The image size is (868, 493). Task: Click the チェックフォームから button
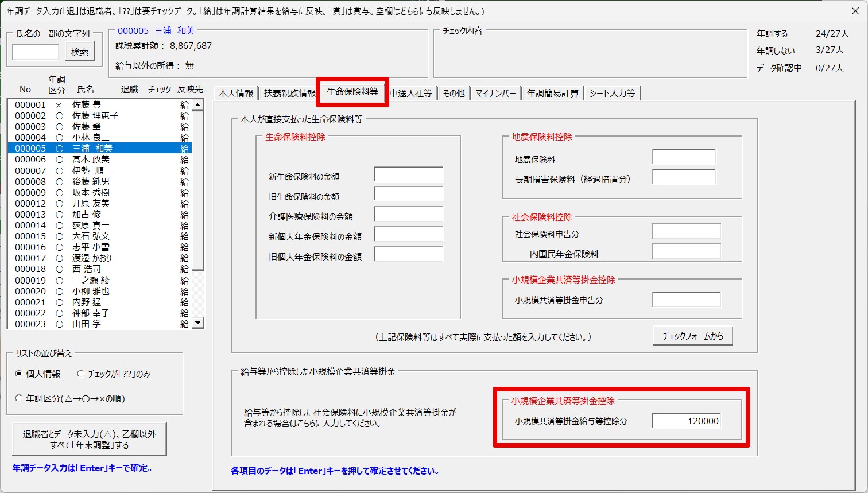(x=693, y=336)
